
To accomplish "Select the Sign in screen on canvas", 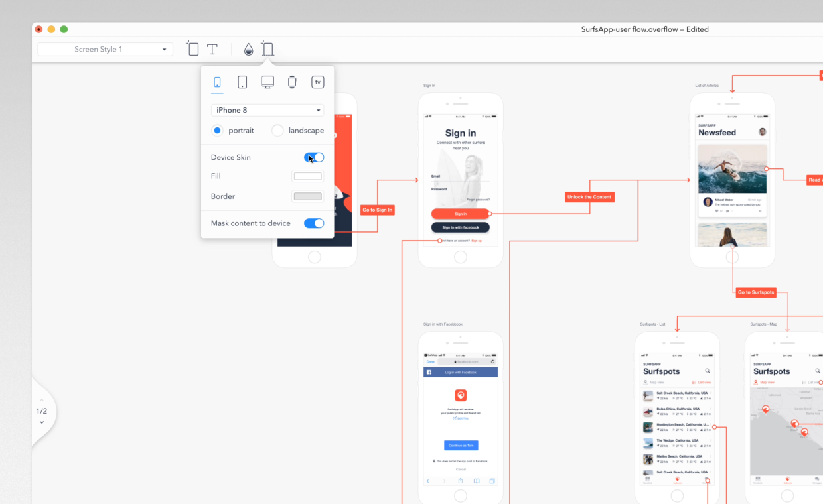I will tap(461, 179).
